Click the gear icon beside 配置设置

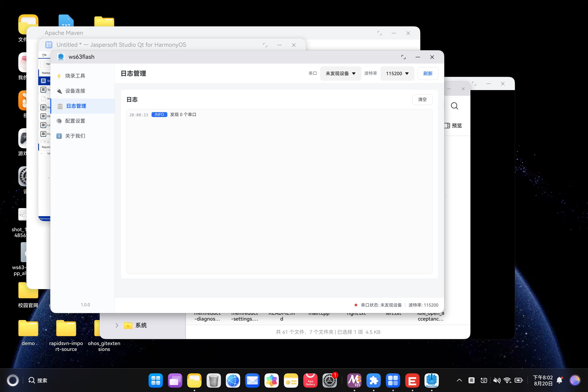[x=59, y=121]
